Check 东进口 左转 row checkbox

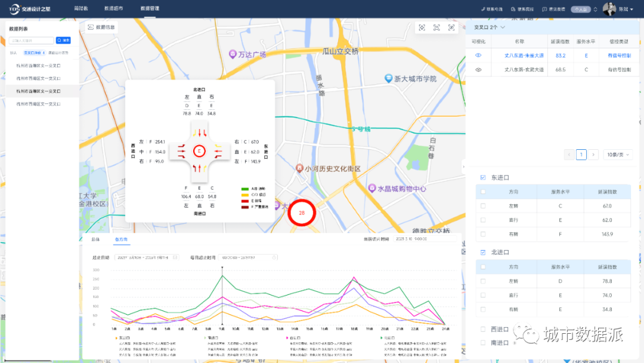[483, 206]
